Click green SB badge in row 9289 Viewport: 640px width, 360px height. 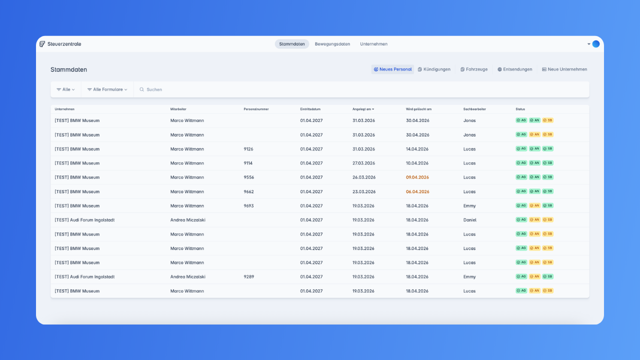pos(548,276)
